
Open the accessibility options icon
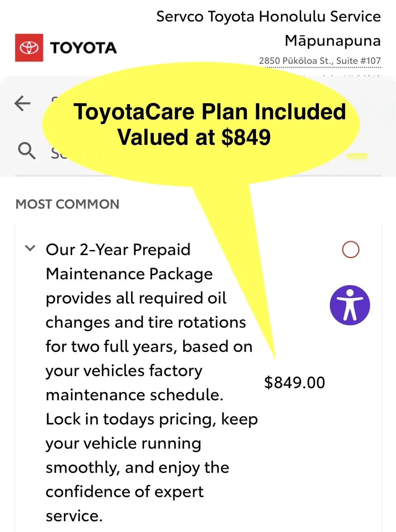[x=350, y=305]
